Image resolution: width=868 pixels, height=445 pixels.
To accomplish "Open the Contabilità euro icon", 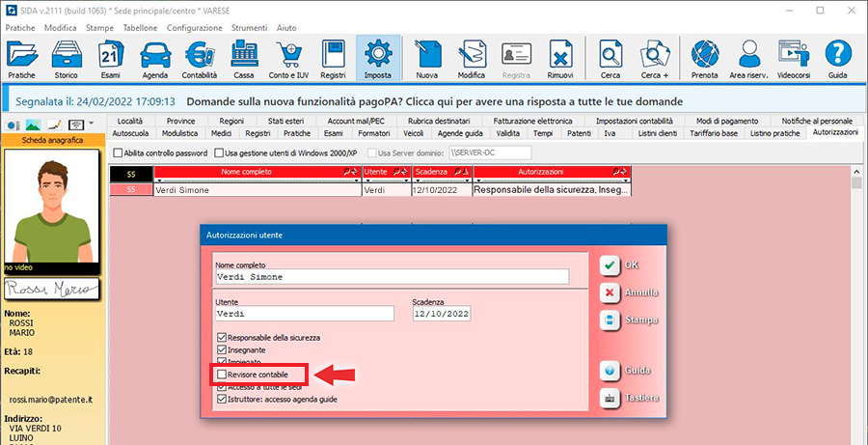I will [x=200, y=59].
